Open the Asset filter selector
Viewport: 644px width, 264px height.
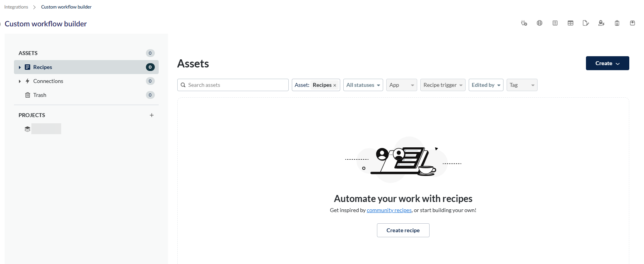pos(316,85)
